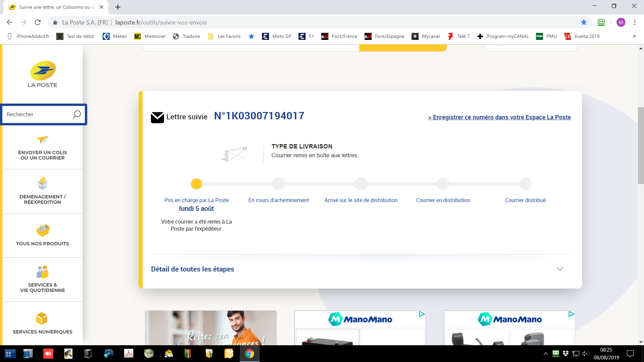Click the En cours d'acheminement step marker
Screen dimensions: 644x362
coord(279,184)
